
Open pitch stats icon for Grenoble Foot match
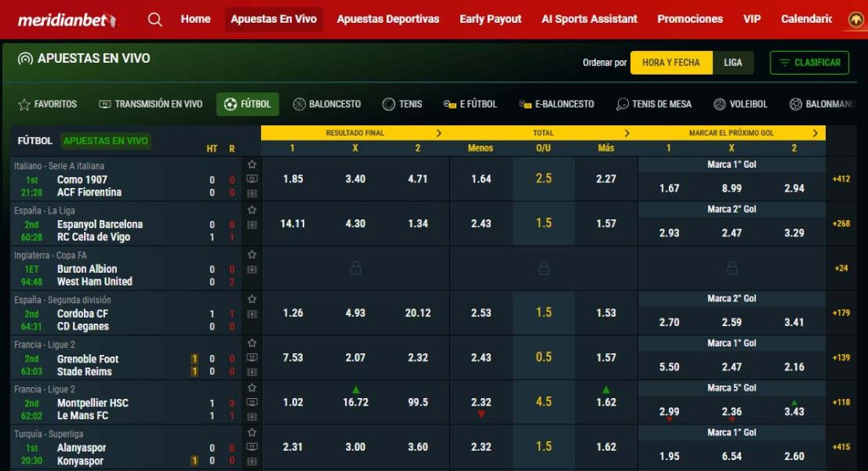coord(252,372)
